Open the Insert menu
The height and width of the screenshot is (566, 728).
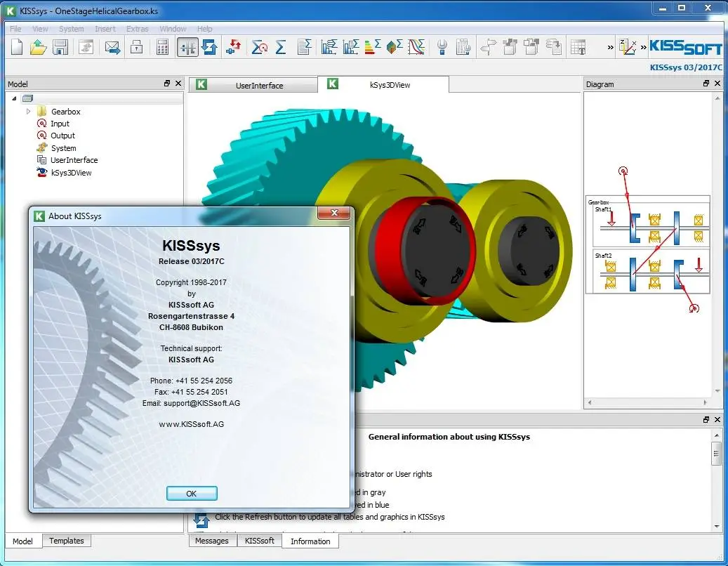tap(105, 29)
